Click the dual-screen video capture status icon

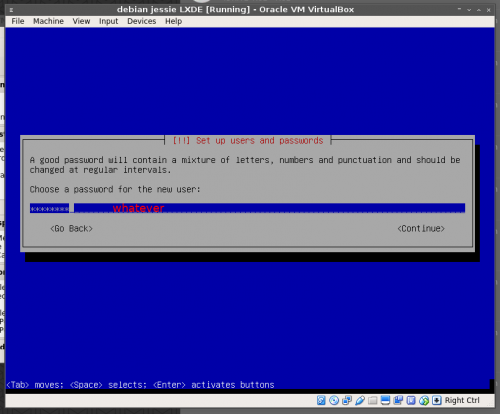pyautogui.click(x=398, y=400)
